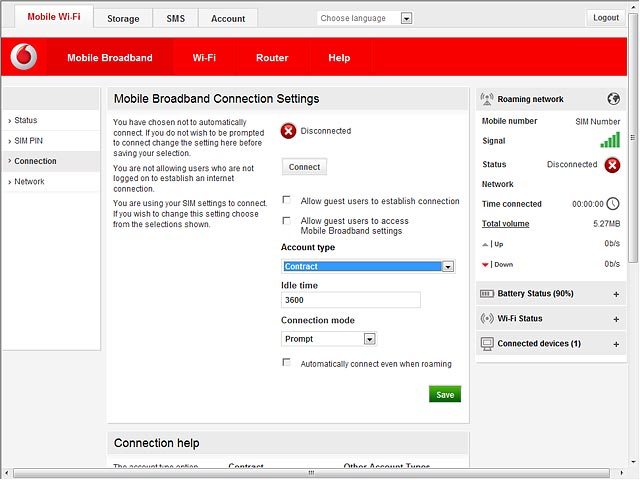This screenshot has height=480, width=640.
Task: Click the green signal strength bars
Action: (610, 140)
